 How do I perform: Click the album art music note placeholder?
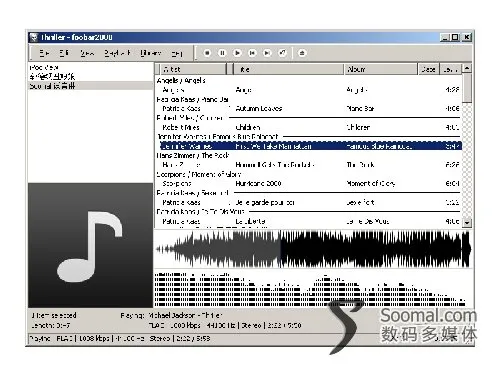point(90,245)
